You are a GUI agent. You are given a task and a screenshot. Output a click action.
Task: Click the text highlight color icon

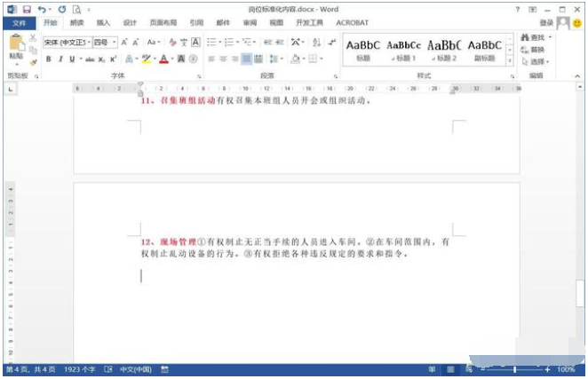click(x=147, y=59)
